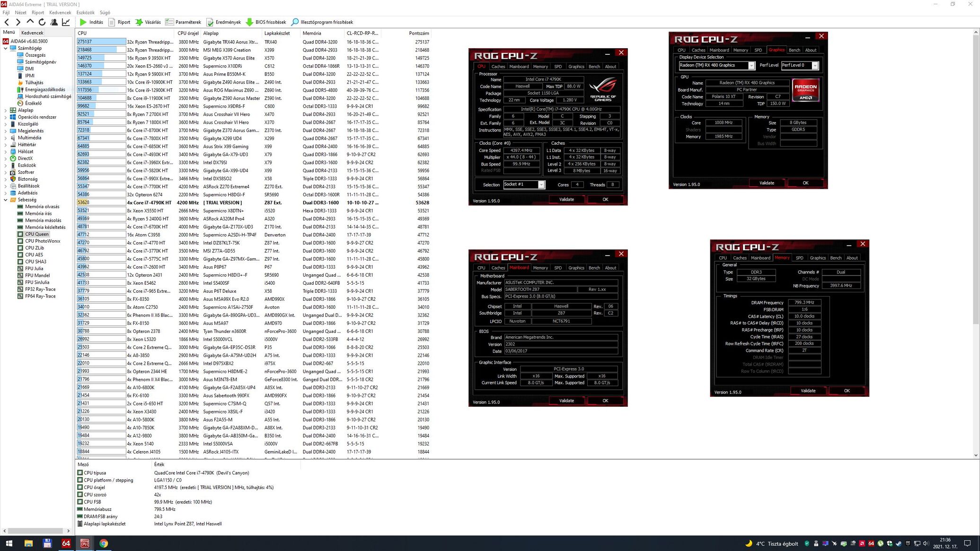
Task: Sort results by the Pontszám column header
Action: click(x=419, y=33)
